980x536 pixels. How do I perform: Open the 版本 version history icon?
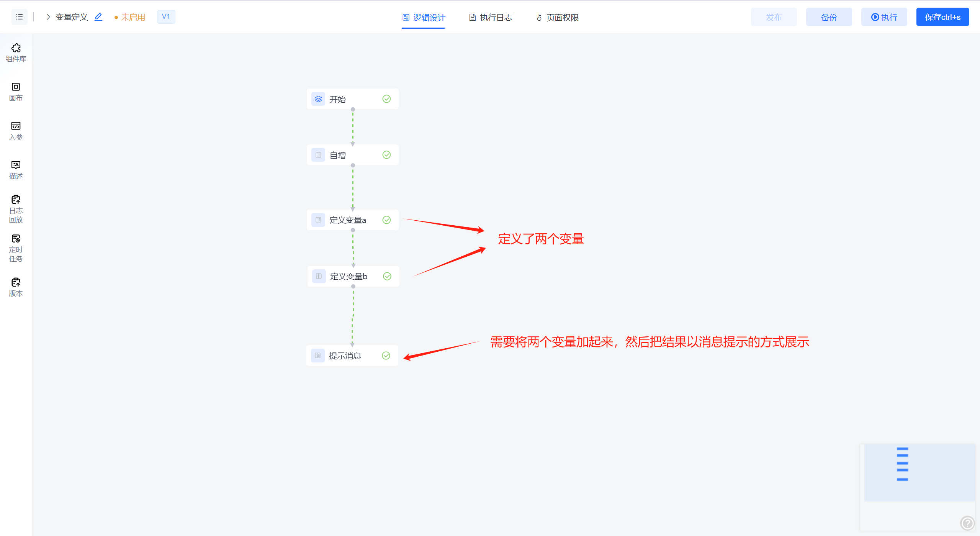click(x=16, y=287)
